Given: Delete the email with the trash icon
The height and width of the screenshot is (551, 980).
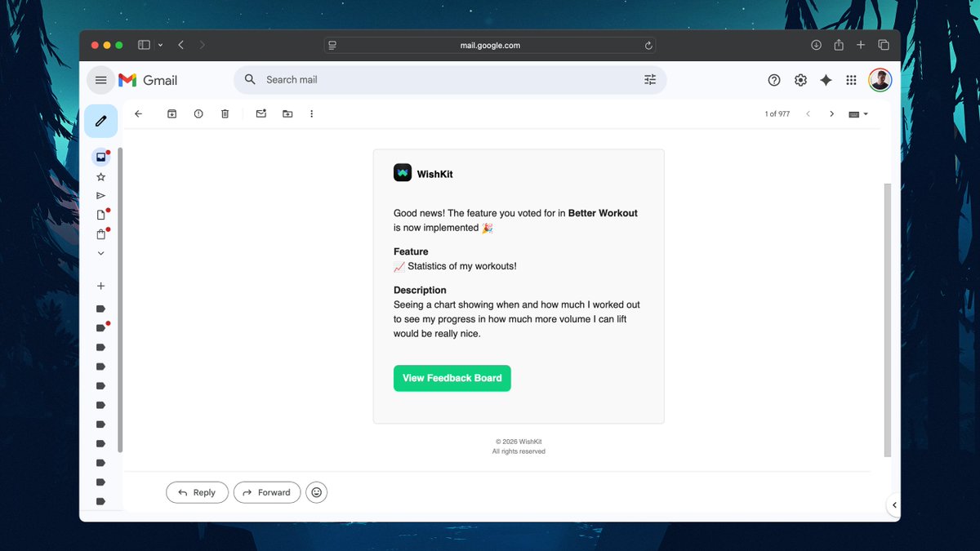Looking at the screenshot, I should 225,114.
